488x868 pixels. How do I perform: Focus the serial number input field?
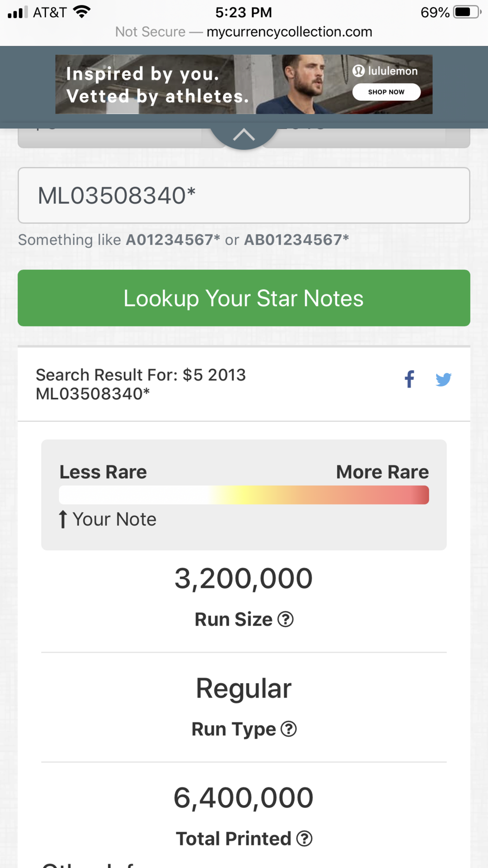pyautogui.click(x=244, y=195)
